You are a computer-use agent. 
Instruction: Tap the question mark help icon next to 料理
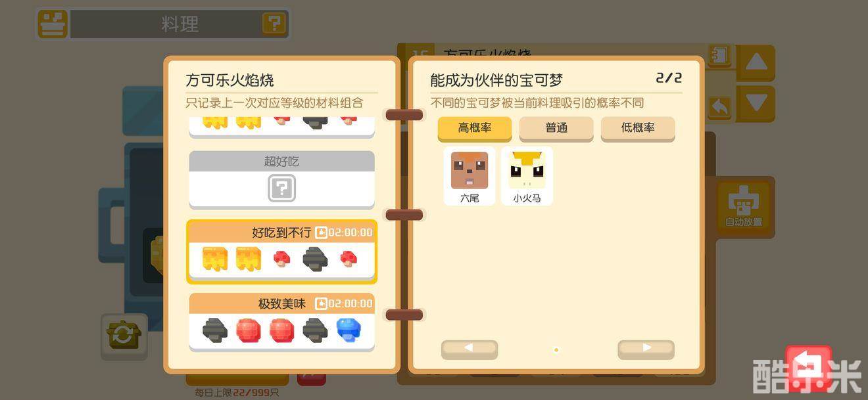(x=274, y=24)
